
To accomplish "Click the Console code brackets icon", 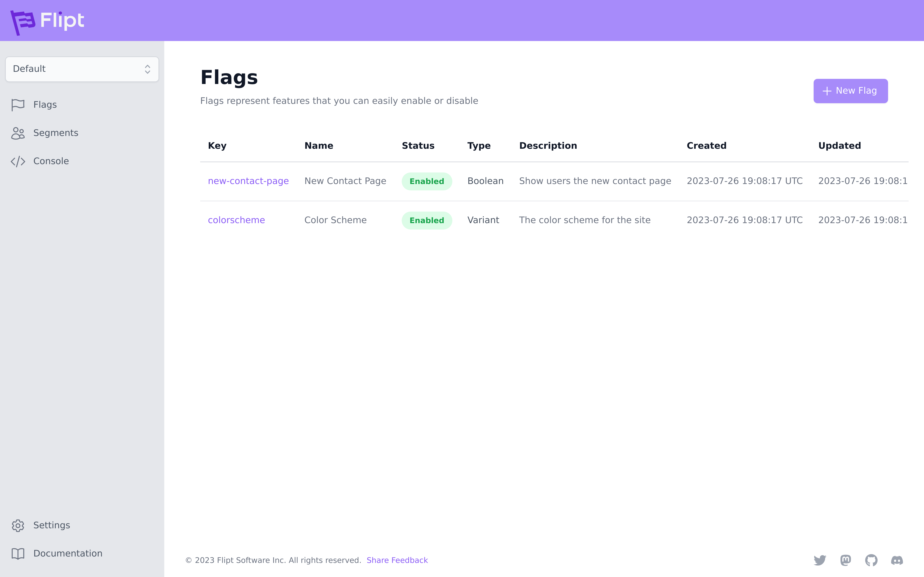I will pyautogui.click(x=18, y=161).
